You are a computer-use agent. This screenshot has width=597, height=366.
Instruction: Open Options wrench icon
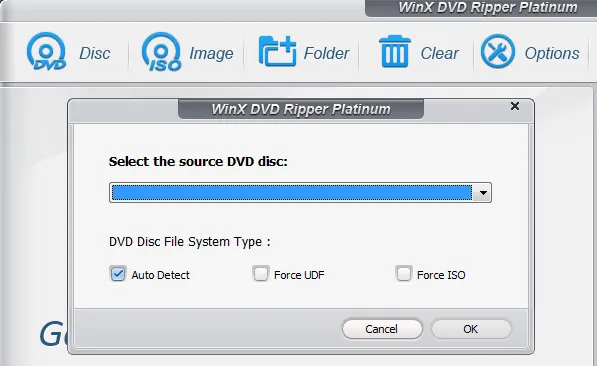point(498,51)
